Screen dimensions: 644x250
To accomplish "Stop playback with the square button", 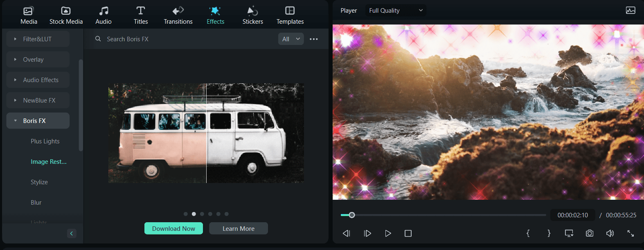I will tap(408, 233).
